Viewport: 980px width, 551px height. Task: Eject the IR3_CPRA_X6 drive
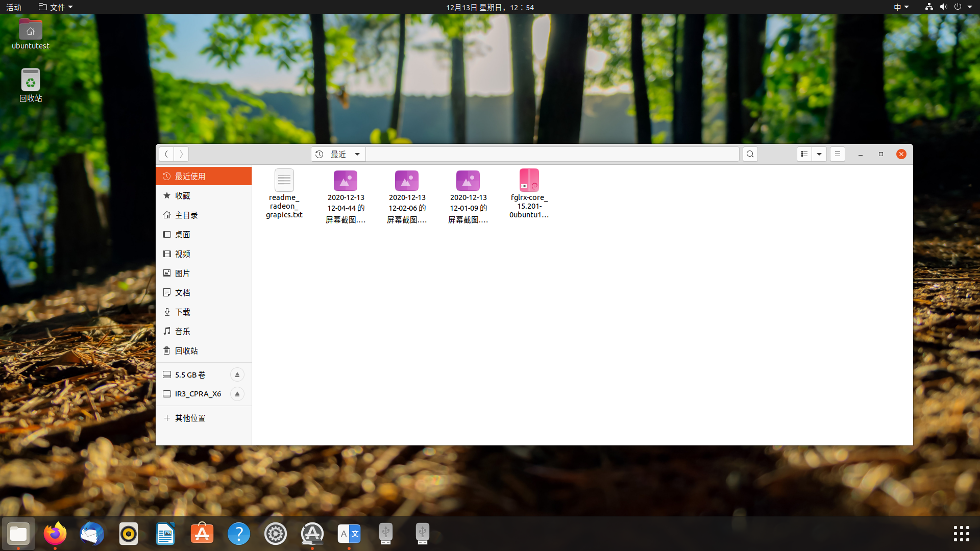coord(237,394)
